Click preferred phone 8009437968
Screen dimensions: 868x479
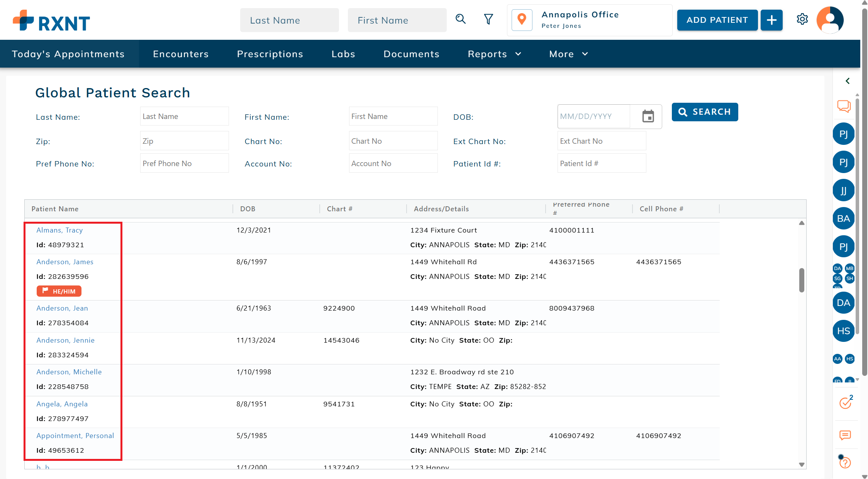[572, 308]
